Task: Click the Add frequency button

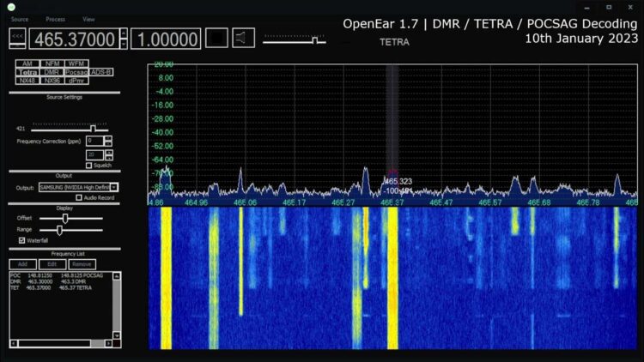Action: click(22, 264)
